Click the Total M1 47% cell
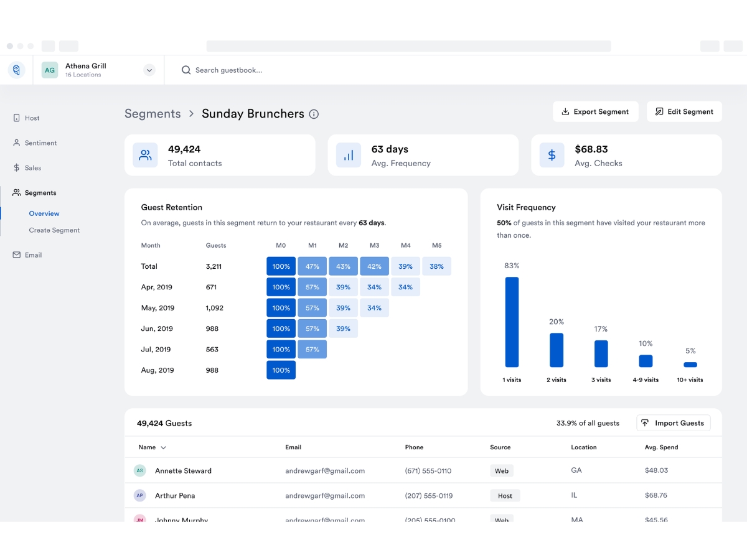747x560 pixels. (x=312, y=266)
